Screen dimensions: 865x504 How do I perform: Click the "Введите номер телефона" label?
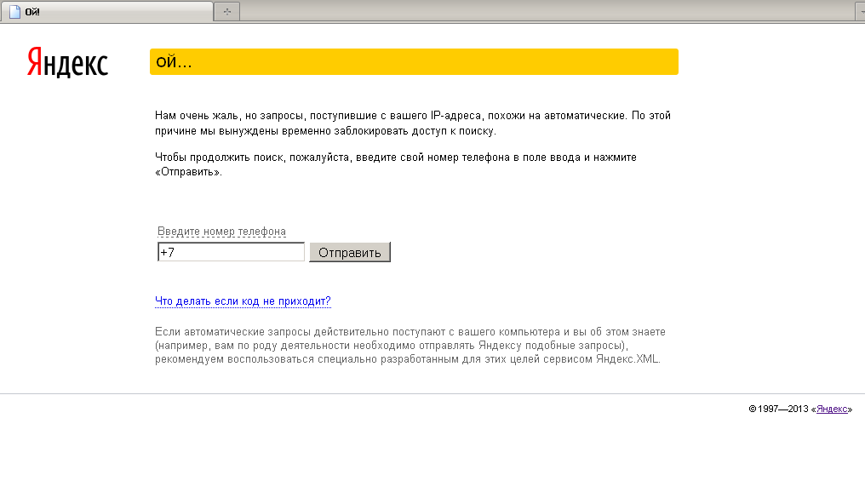click(x=221, y=232)
